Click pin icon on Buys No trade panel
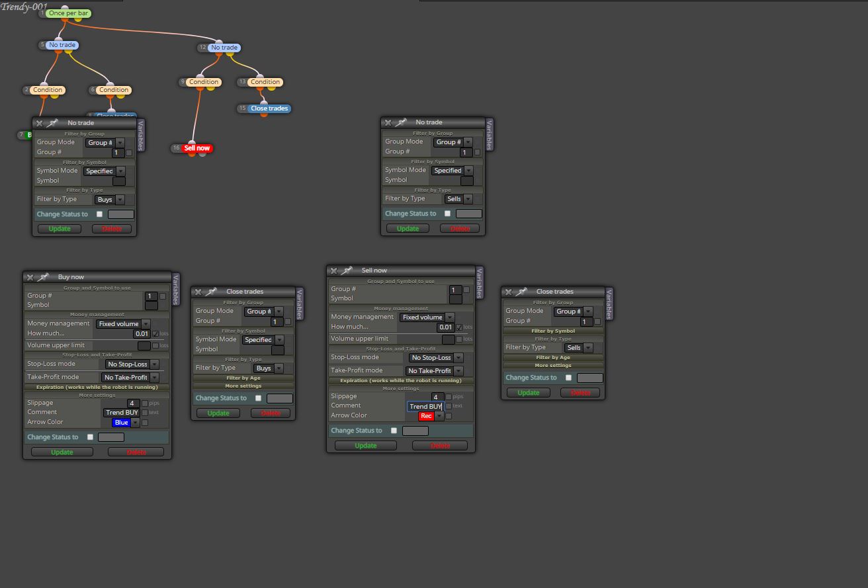The width and height of the screenshot is (868, 588). click(53, 123)
